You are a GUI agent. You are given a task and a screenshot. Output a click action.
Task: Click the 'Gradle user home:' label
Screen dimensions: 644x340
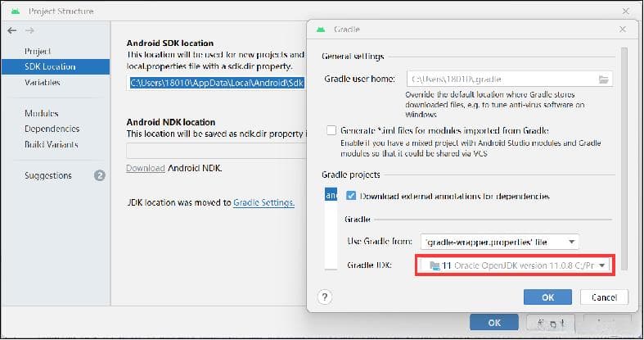pyautogui.click(x=360, y=79)
